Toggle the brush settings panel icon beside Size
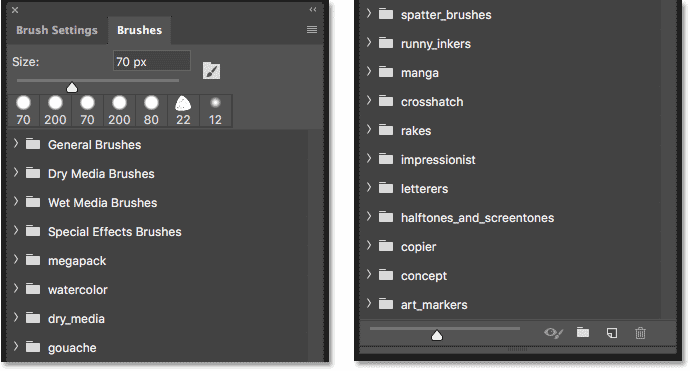Screen dimensions: 690x371 [x=211, y=70]
